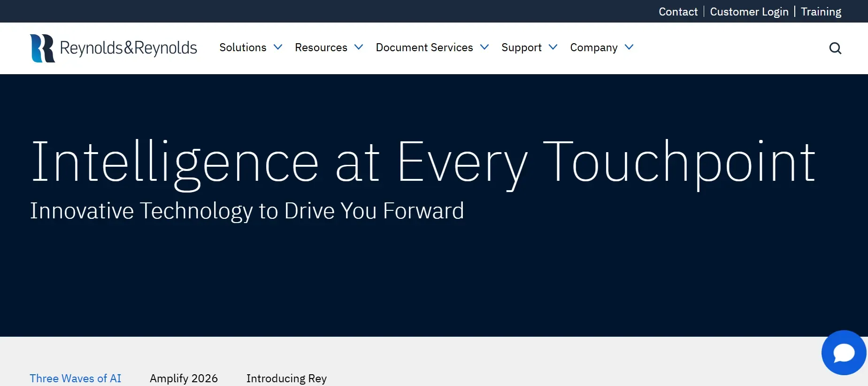Screen dimensions: 868x386
Task: Switch to the Introducing Rey tab
Action: pyautogui.click(x=286, y=378)
